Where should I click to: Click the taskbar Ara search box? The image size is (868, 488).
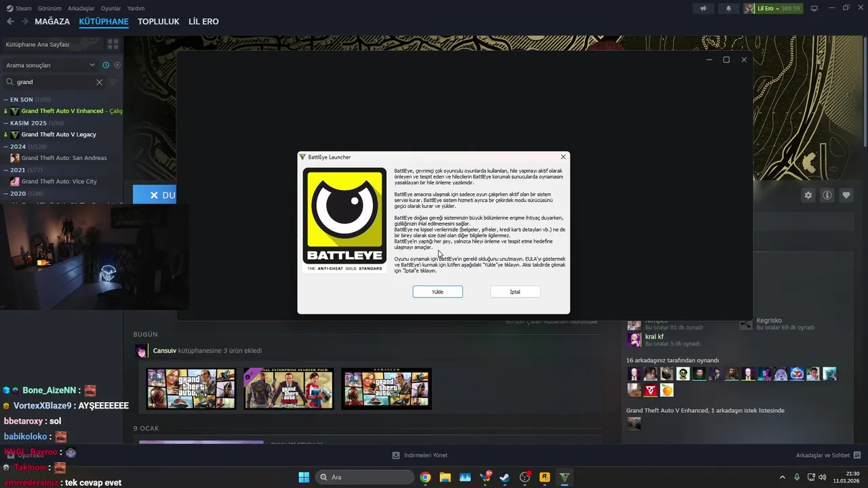(366, 477)
